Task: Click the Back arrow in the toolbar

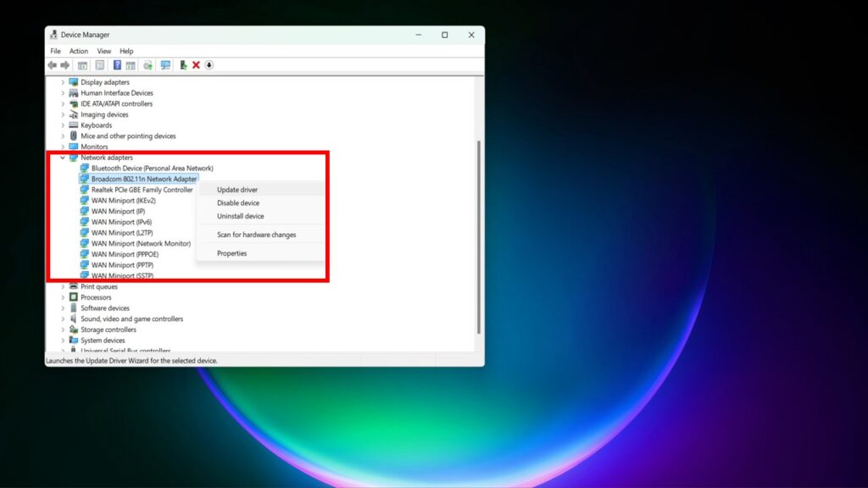Action: [x=53, y=65]
